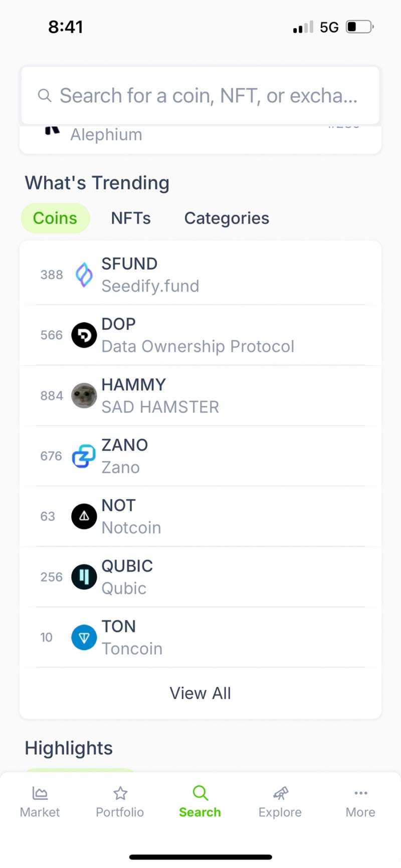Viewport: 401px width, 868px height.
Task: Select the HAMMY Sad Hamster icon
Action: pos(84,395)
